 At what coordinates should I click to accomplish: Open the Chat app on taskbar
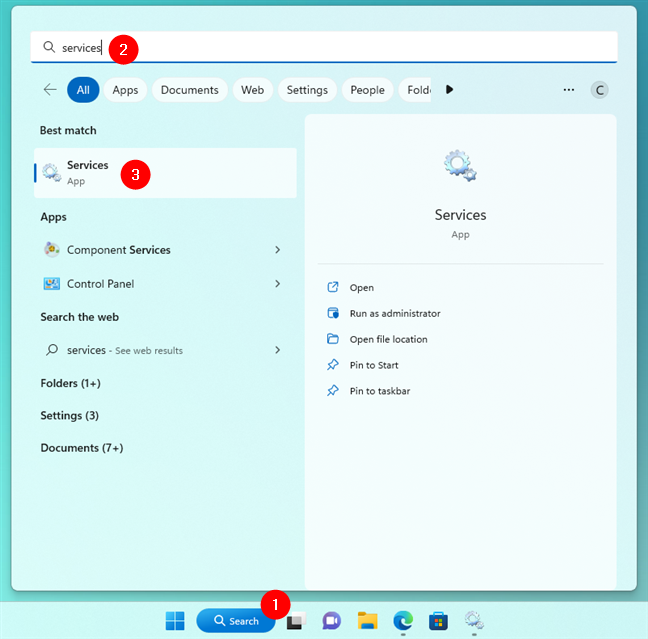(x=331, y=621)
